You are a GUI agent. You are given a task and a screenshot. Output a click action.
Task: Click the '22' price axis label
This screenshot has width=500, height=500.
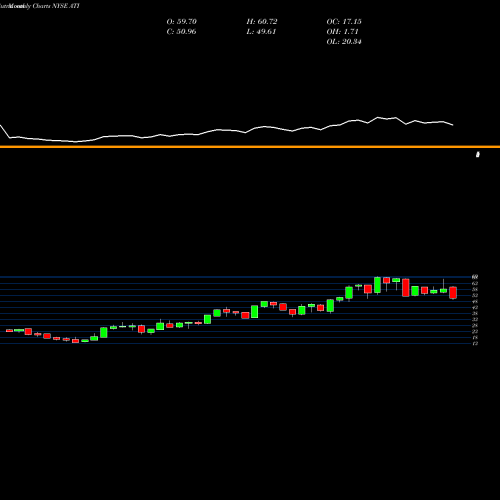475,331
